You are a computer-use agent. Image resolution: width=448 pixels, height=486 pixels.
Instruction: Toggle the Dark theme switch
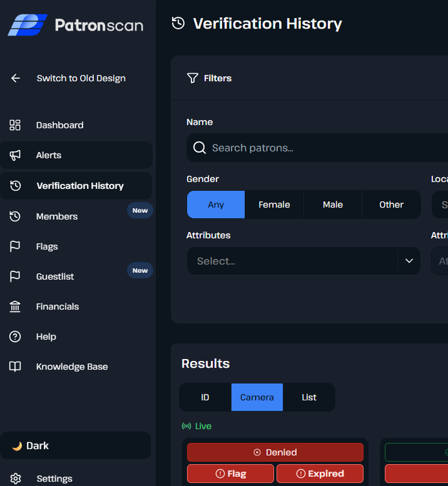pos(75,445)
